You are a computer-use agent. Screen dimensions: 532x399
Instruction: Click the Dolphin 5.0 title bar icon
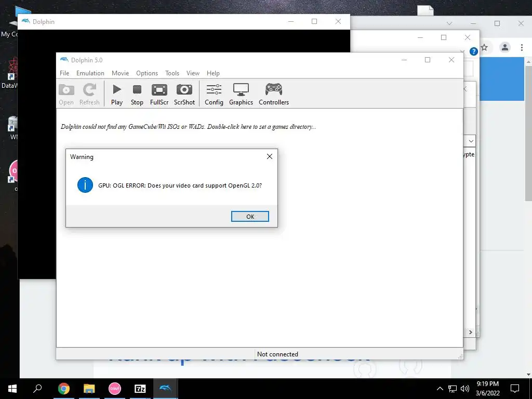tap(64, 60)
